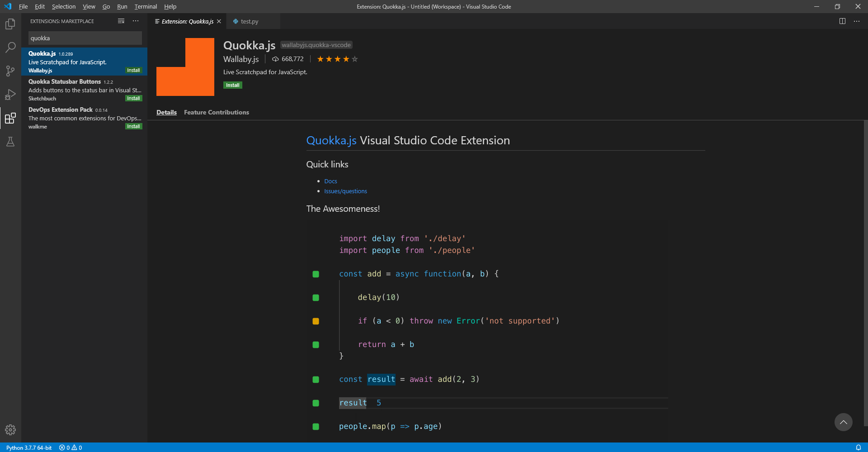Switch to the Feature Contributions tab
Image resolution: width=868 pixels, height=452 pixels.
pyautogui.click(x=217, y=112)
